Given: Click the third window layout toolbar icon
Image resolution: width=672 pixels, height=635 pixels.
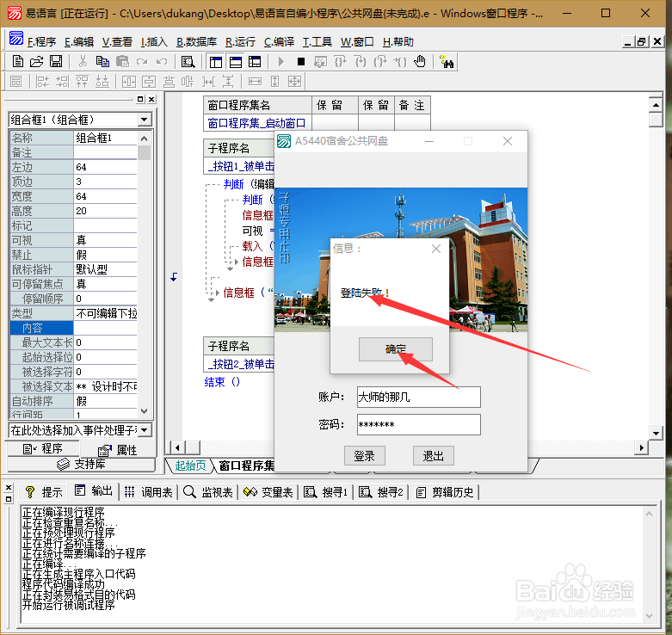Looking at the screenshot, I should [x=255, y=62].
